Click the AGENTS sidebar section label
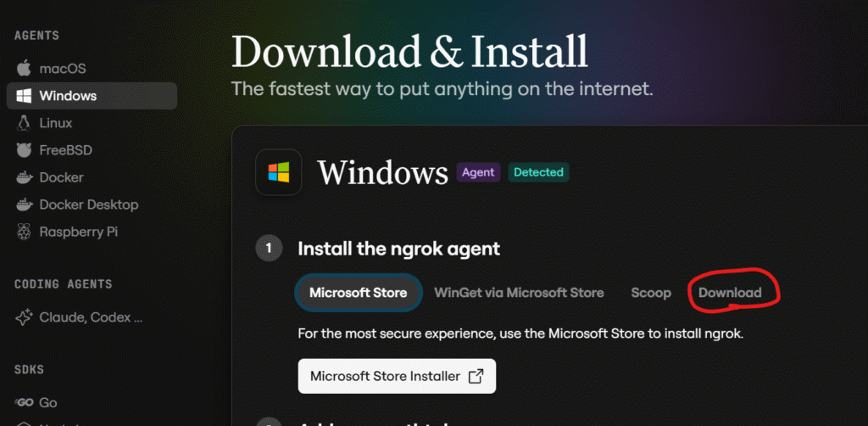 pyautogui.click(x=36, y=36)
